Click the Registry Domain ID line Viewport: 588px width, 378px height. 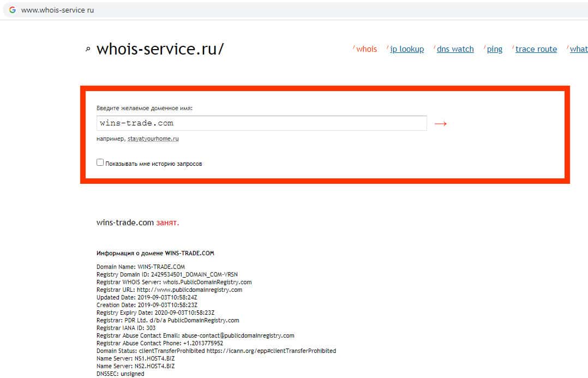[167, 274]
